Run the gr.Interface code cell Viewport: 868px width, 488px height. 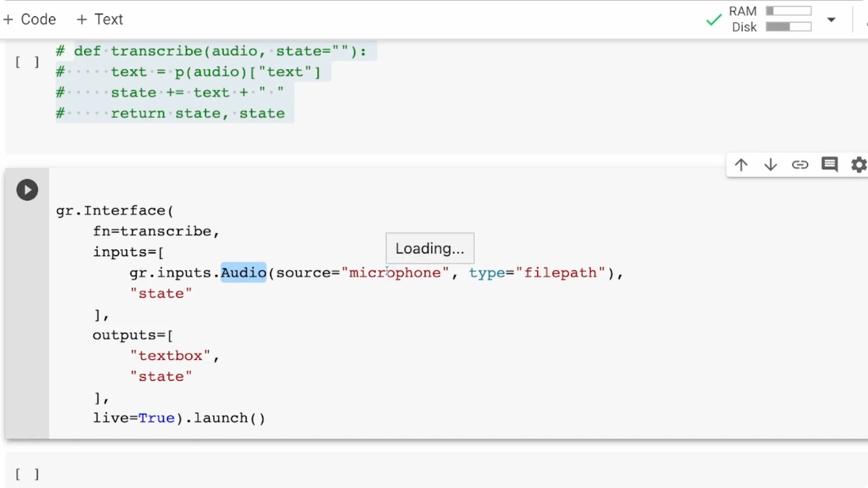click(x=27, y=190)
